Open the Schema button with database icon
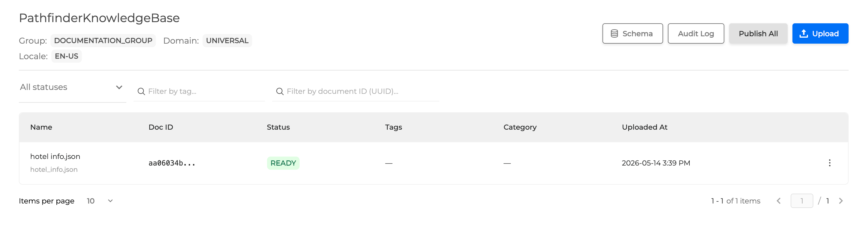Viewport: 868px width, 245px height. pos(632,33)
